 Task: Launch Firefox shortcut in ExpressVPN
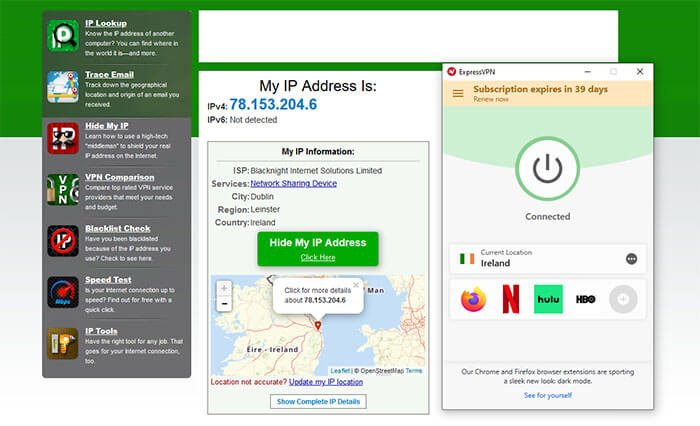pos(473,299)
